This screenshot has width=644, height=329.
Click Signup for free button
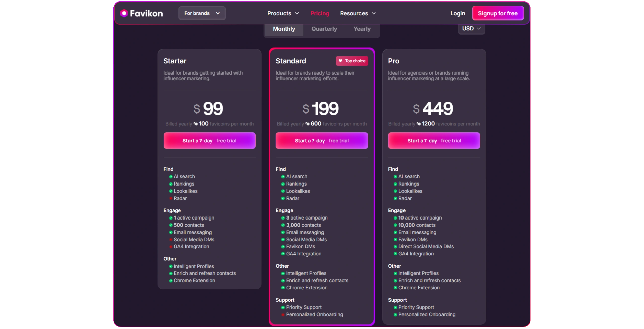(x=498, y=13)
